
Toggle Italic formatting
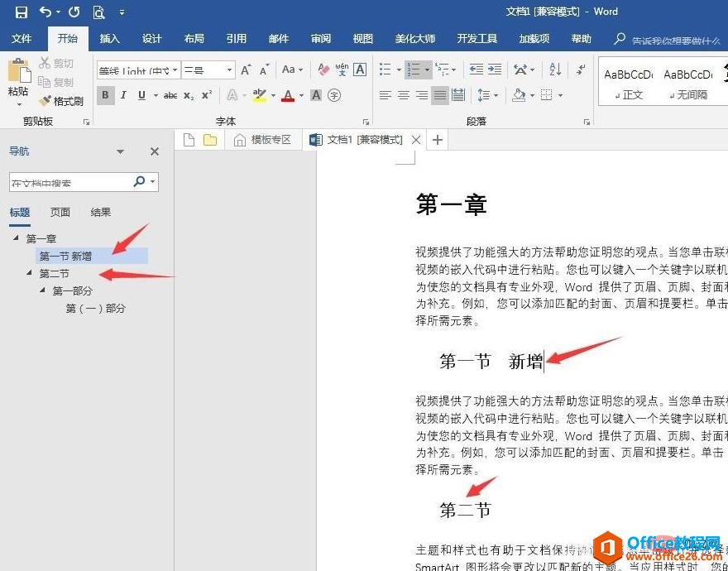123,95
